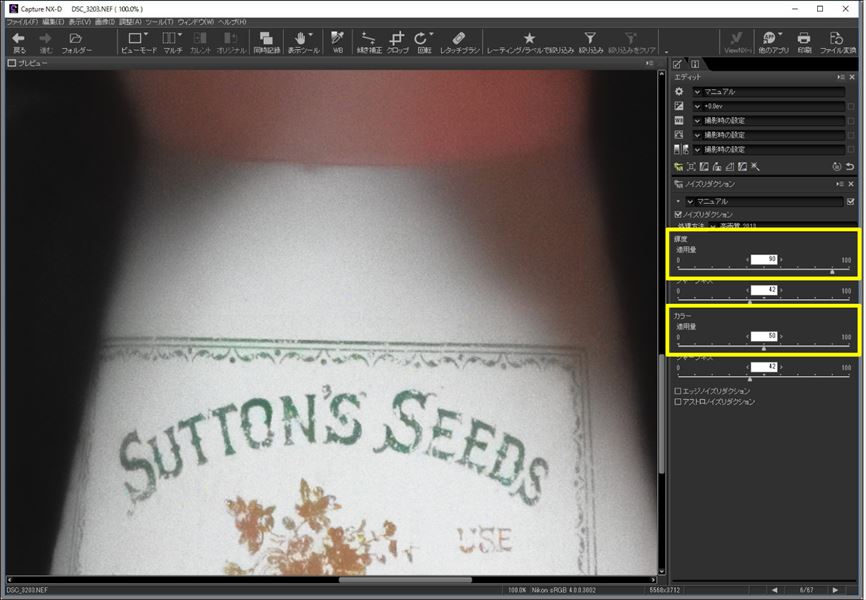This screenshot has height=600, width=866.
Task: Toggle the checkbox beside noise reduction マニュアル dropdown
Action: pos(851,202)
